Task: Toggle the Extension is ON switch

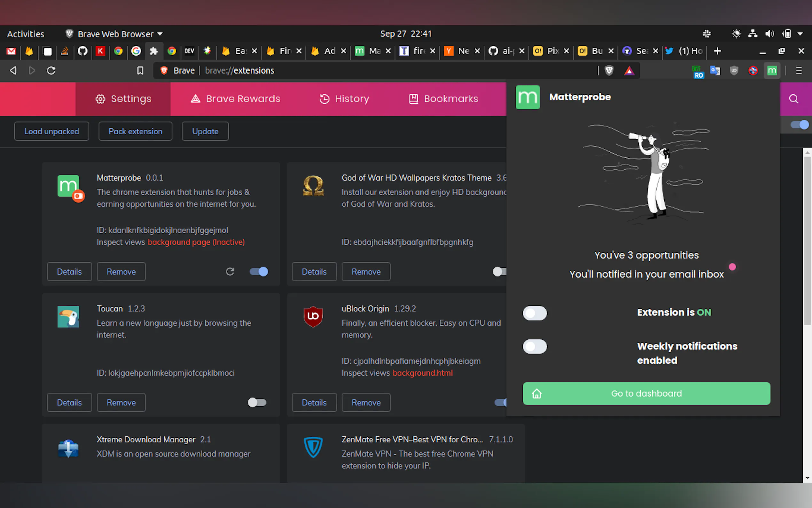Action: coord(535,313)
